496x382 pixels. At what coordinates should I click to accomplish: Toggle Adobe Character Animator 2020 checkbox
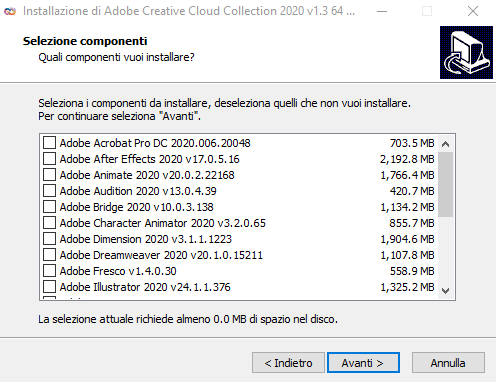point(49,223)
